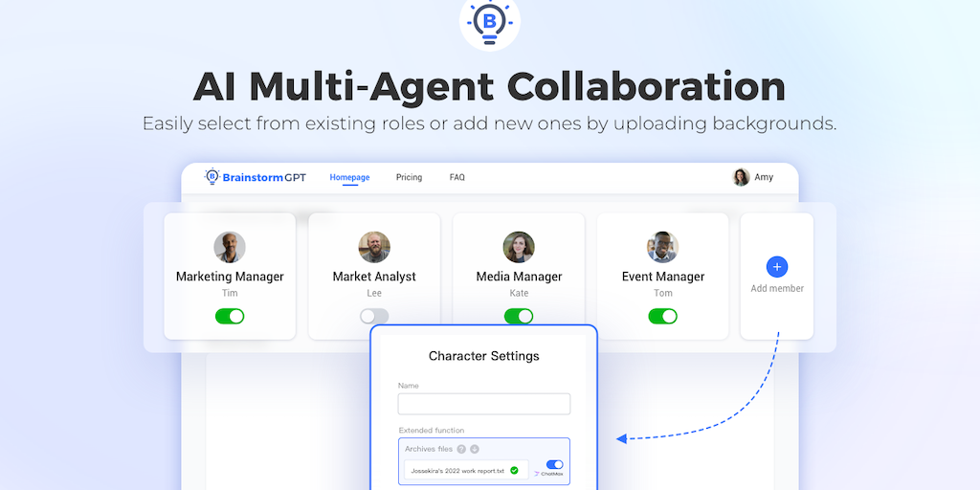The width and height of the screenshot is (980, 490).
Task: Click the Market Analyst title text
Action: [374, 277]
